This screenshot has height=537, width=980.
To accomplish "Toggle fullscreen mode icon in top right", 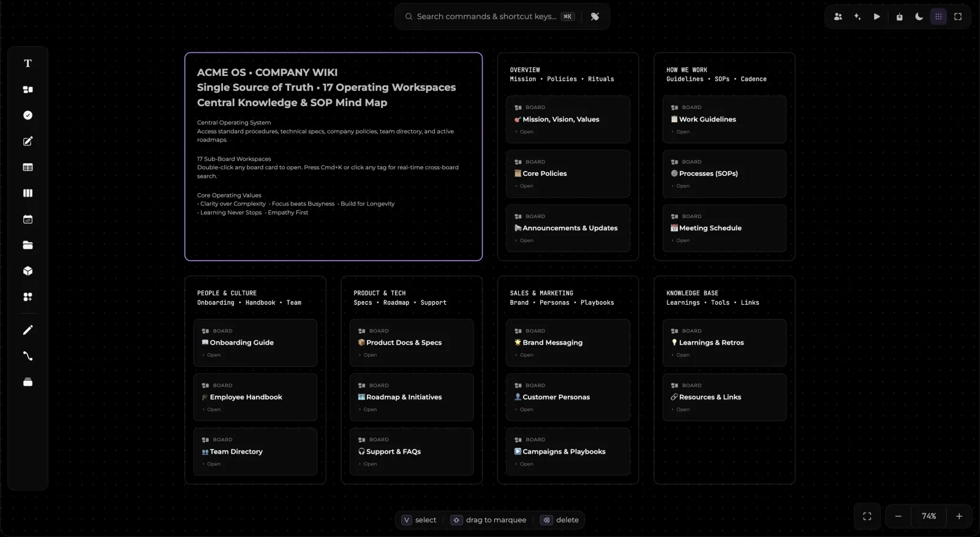I will click(x=958, y=17).
